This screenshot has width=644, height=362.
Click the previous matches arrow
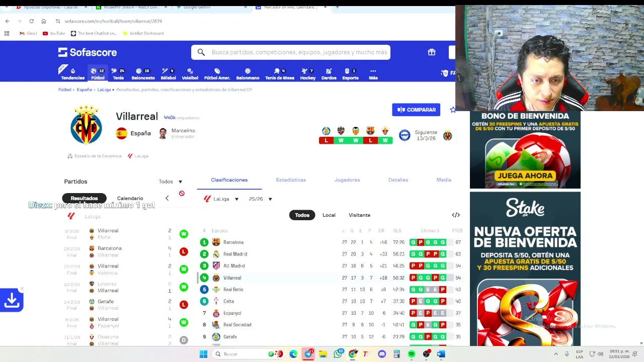point(167,198)
